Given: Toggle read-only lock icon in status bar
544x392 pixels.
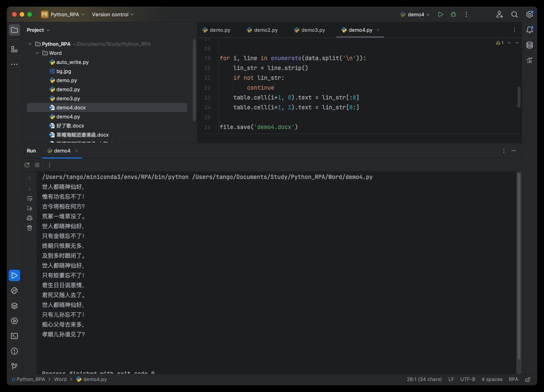Looking at the screenshot, I should pos(528,380).
